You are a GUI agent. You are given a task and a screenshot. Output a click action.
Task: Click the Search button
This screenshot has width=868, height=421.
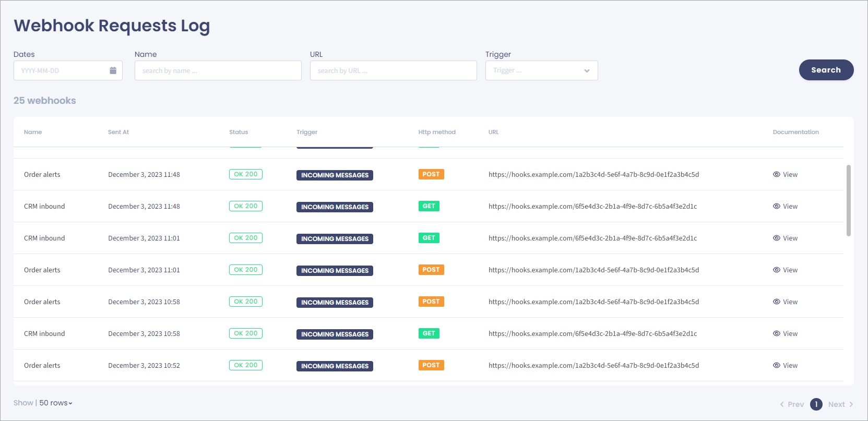(x=826, y=70)
